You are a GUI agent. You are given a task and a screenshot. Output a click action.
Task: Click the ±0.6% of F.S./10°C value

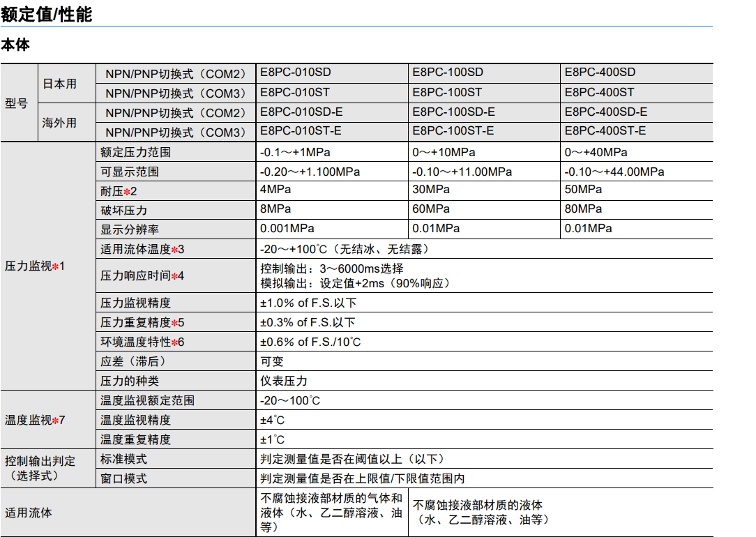tap(310, 342)
